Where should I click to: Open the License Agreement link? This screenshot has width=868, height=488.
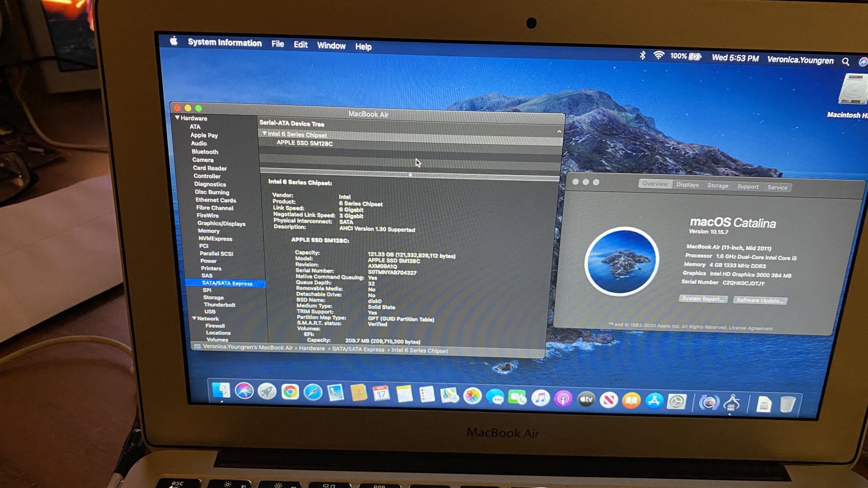pyautogui.click(x=750, y=328)
